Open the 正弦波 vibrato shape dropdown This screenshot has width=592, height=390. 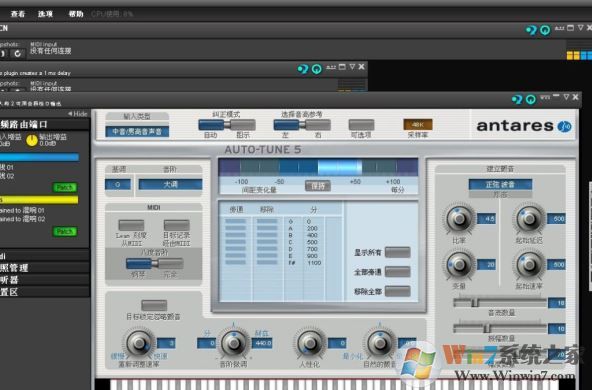(500, 184)
